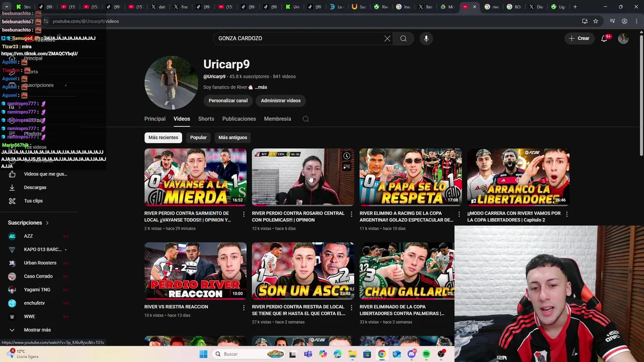Open the Crear dropdown button

click(579, 38)
